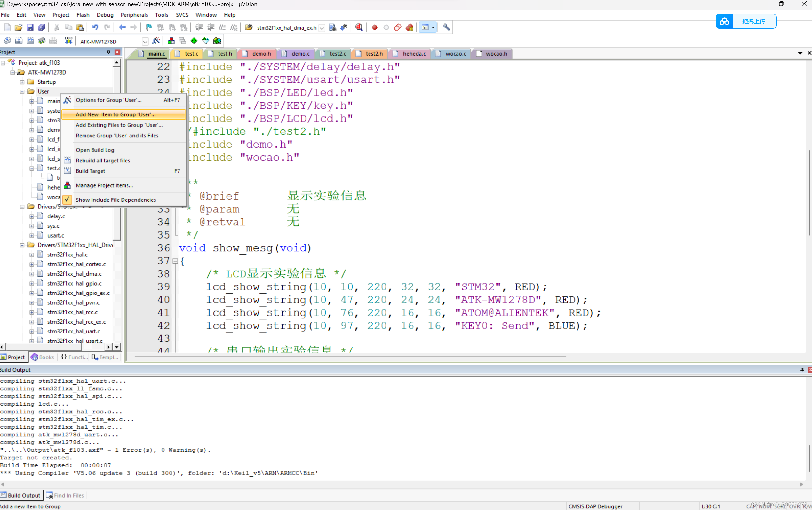Toggle enable/disable breakpoint with the hollow circle icon
This screenshot has height=510, width=812.
(386, 27)
